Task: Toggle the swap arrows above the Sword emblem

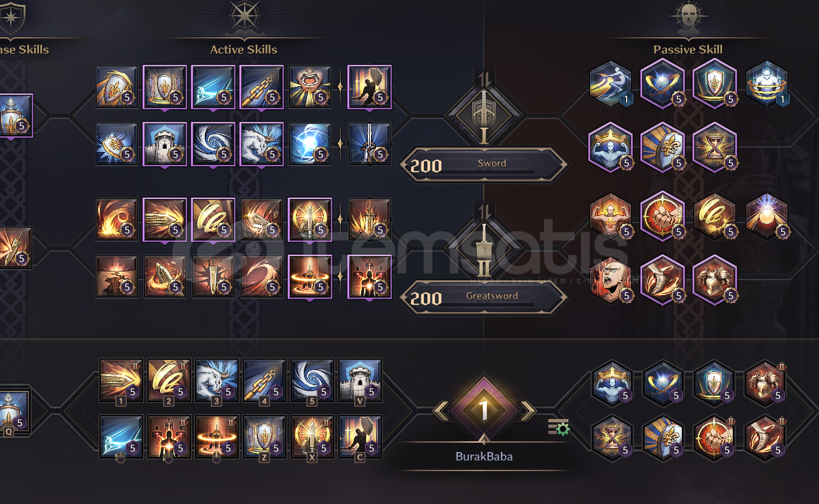Action: coord(484,78)
